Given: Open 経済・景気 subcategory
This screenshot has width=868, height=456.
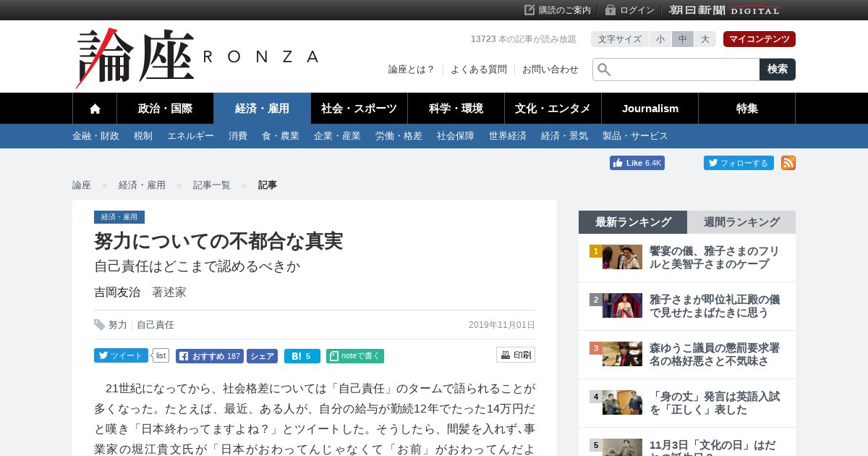Looking at the screenshot, I should pyautogui.click(x=564, y=136).
